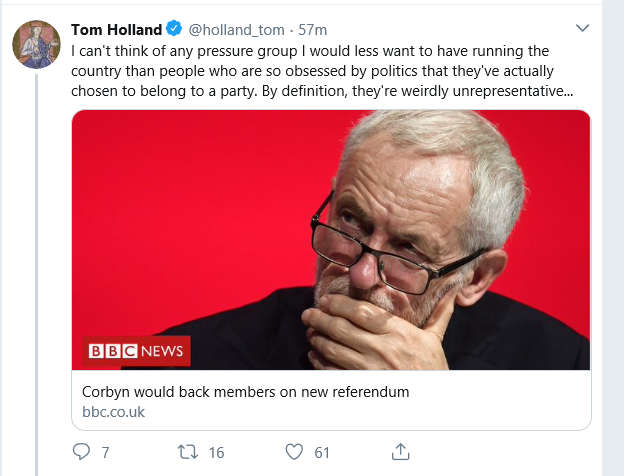Click the blue verified badge
Image resolution: width=624 pixels, height=476 pixels.
pyautogui.click(x=172, y=29)
